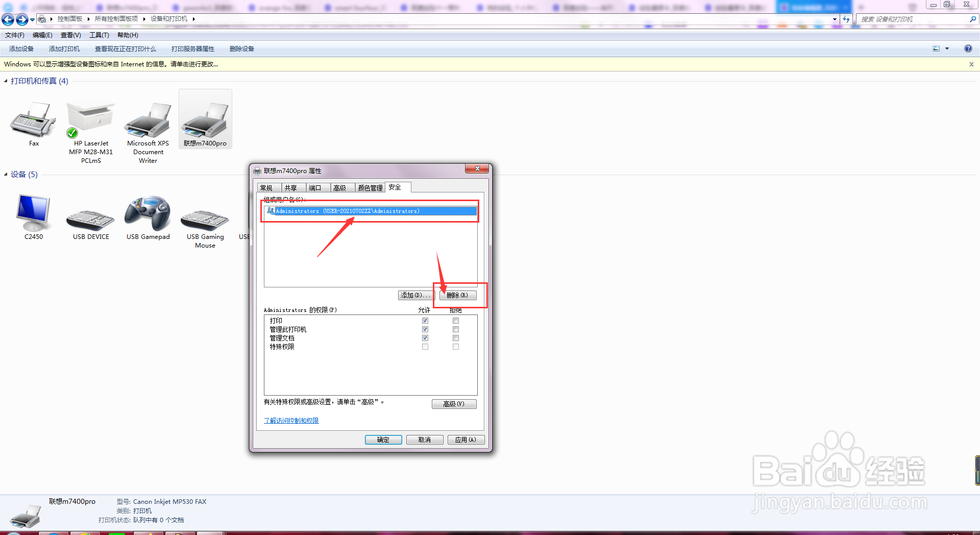Switch to the 端口 tab
This screenshot has height=535, width=980.
(x=318, y=188)
